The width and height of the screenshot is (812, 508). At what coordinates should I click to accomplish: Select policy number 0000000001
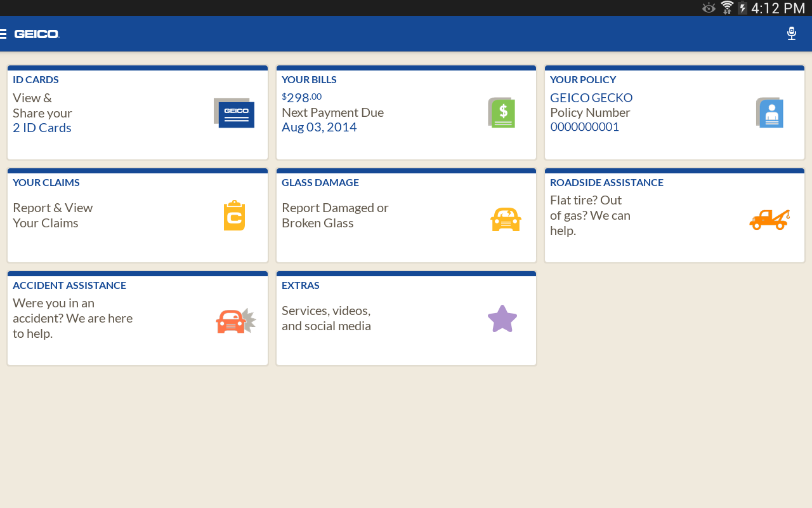tap(584, 127)
